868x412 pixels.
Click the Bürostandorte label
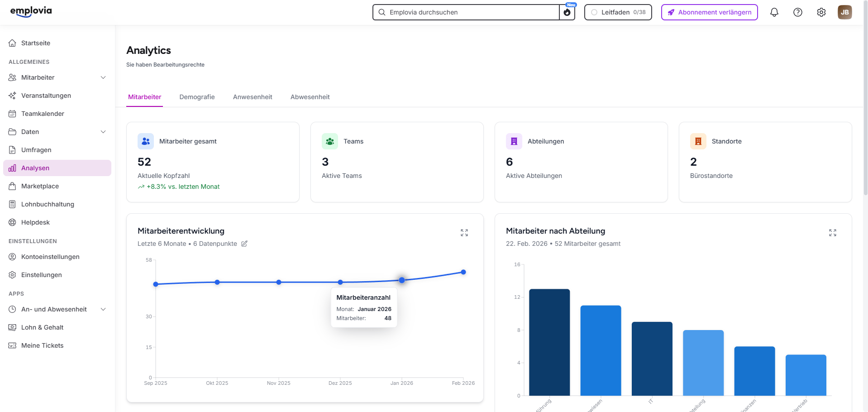[711, 176]
